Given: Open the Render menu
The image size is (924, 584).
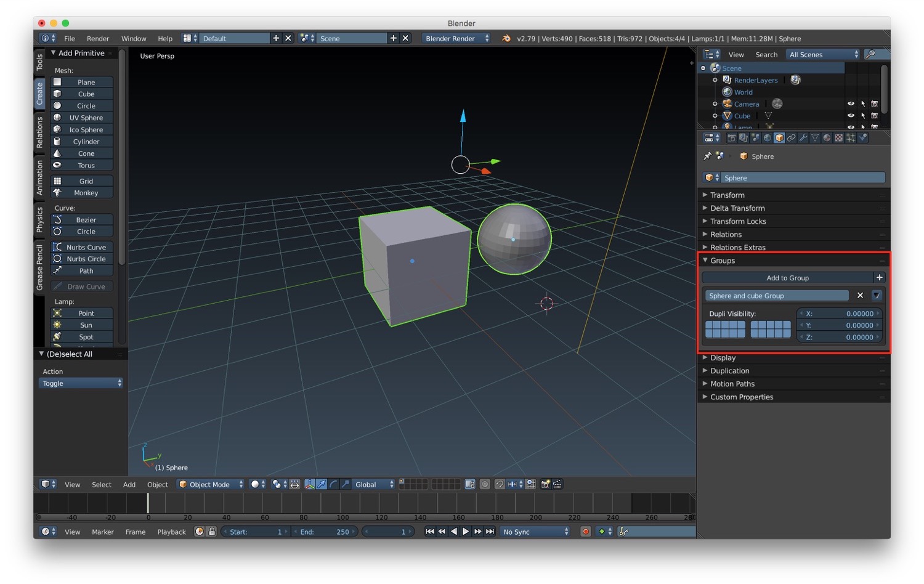Looking at the screenshot, I should pos(98,38).
